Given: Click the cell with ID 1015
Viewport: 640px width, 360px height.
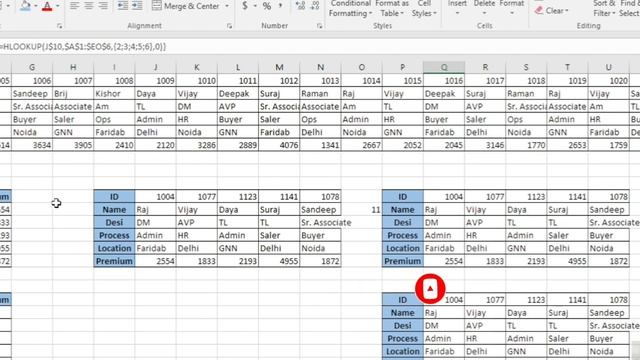Looking at the screenshot, I should pyautogui.click(x=403, y=81).
